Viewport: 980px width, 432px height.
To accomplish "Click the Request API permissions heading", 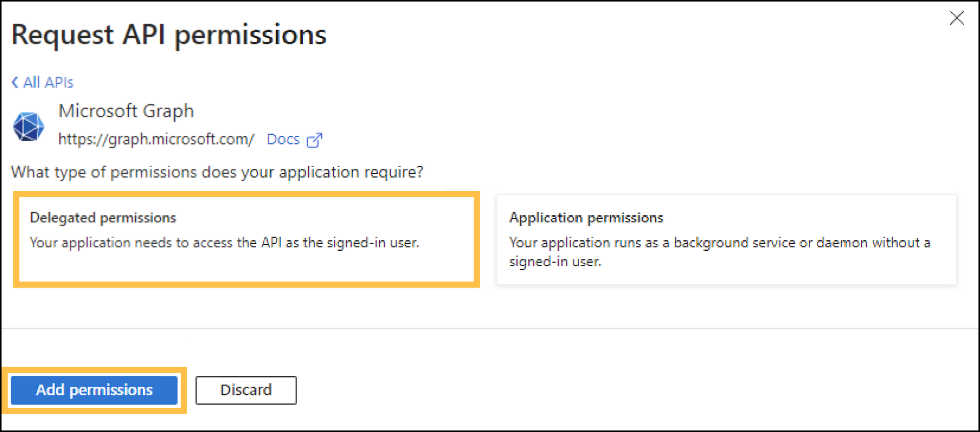I will 168,34.
